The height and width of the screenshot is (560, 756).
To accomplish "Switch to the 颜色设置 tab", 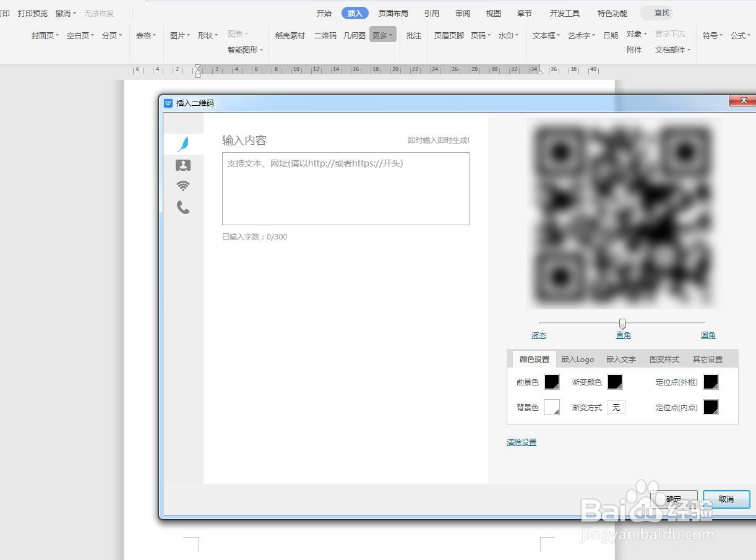I will (534, 359).
